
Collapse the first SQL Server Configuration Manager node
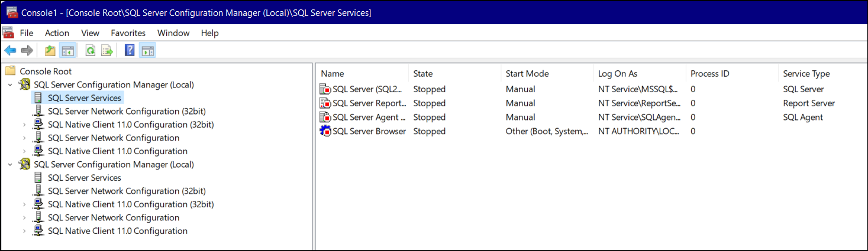(10, 85)
